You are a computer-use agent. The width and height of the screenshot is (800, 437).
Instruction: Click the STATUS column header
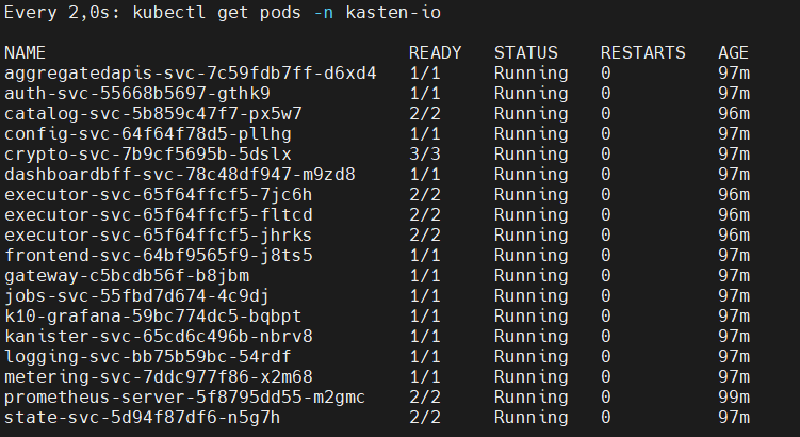tap(526, 53)
